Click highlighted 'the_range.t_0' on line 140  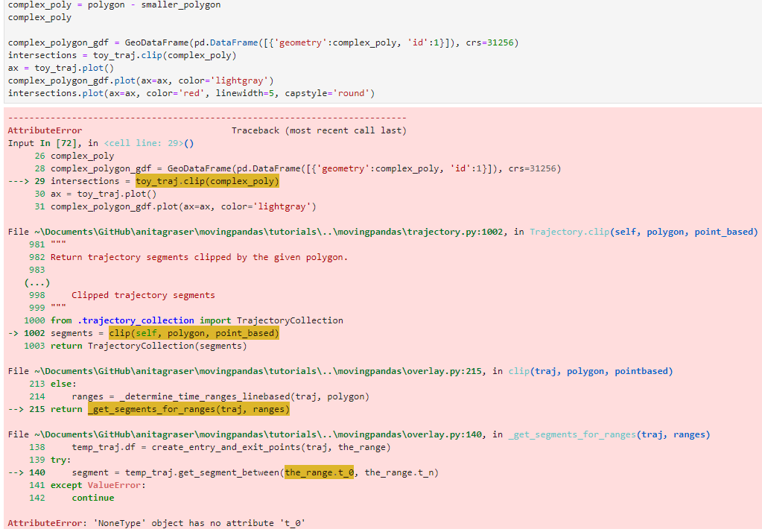coord(320,472)
